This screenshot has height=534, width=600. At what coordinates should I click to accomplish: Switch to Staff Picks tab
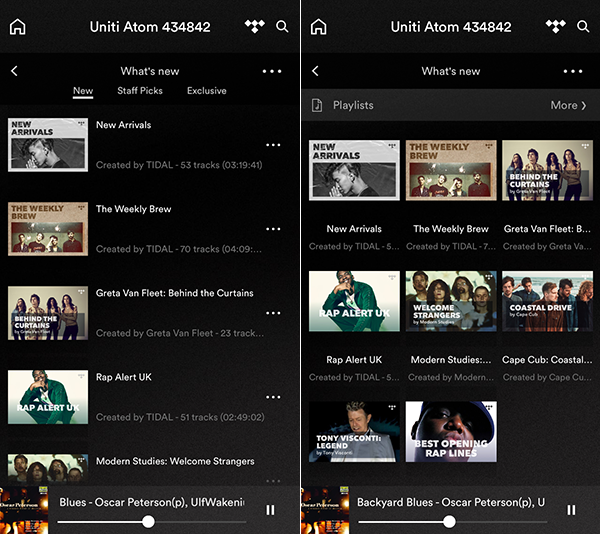pos(140,91)
